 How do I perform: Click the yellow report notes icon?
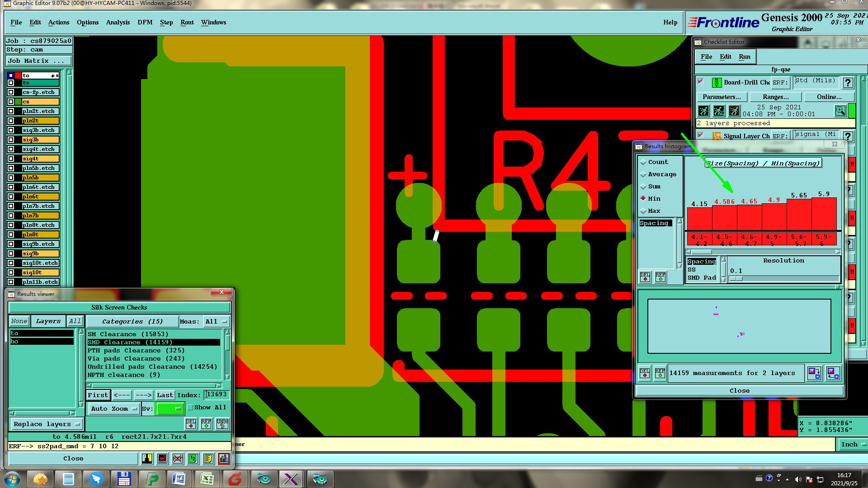coord(208,459)
